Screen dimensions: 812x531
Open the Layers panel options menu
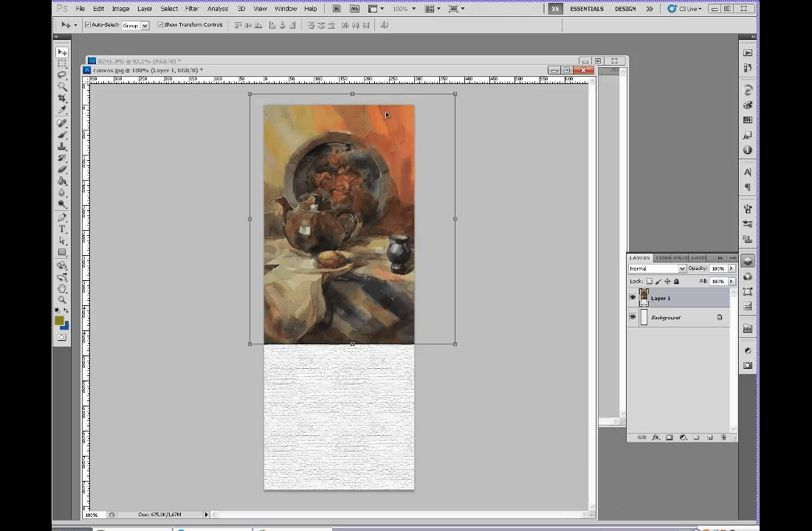tap(732, 257)
